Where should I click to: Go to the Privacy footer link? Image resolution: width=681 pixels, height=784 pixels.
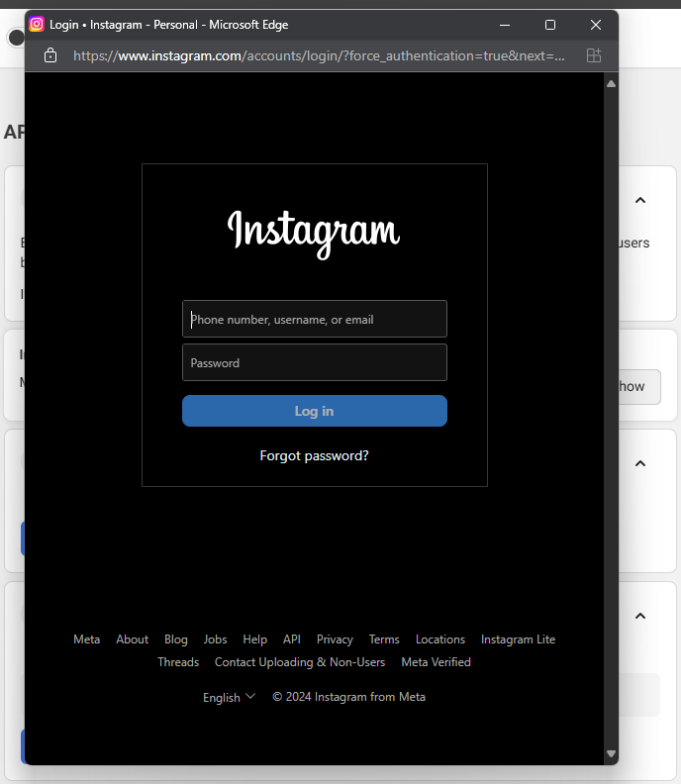[335, 639]
